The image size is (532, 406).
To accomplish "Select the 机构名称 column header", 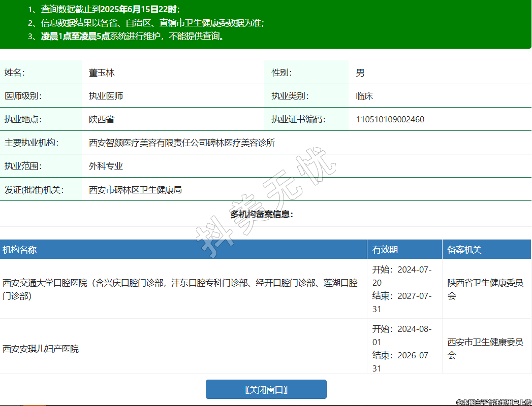I will click(19, 250).
